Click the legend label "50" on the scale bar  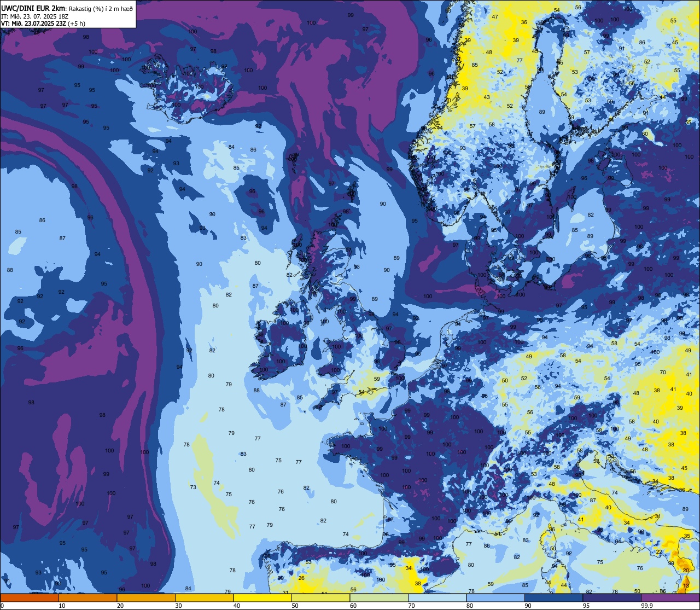tap(295, 606)
